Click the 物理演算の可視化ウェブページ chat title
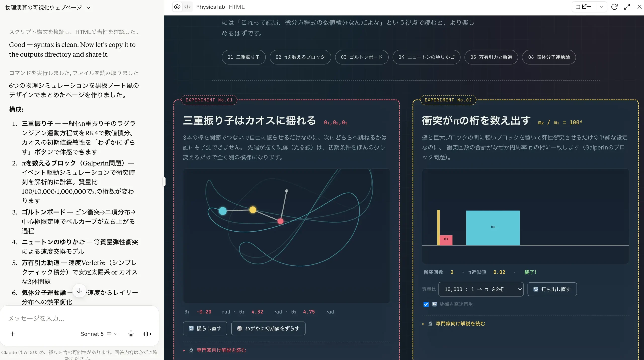 [44, 7]
